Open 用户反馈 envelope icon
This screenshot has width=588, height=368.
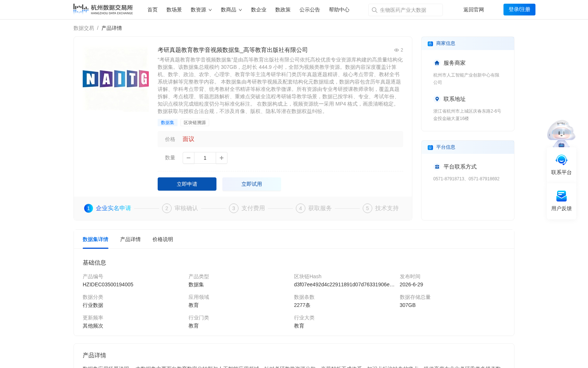pos(562,196)
